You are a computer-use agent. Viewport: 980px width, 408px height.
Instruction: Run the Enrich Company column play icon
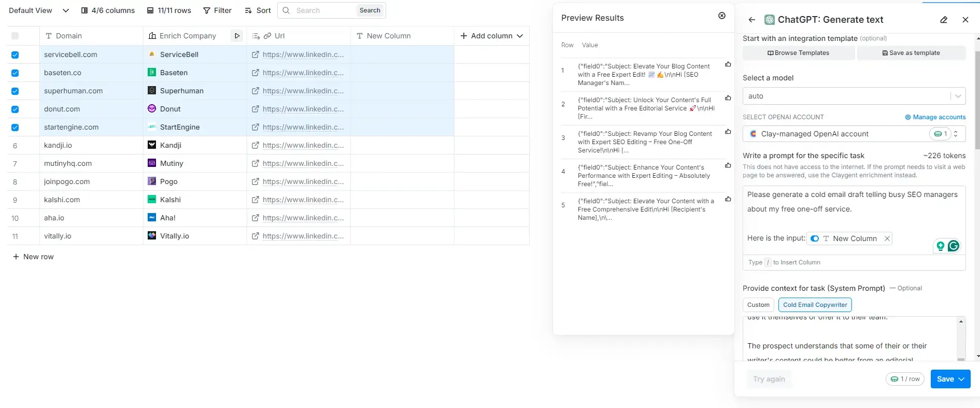237,36
